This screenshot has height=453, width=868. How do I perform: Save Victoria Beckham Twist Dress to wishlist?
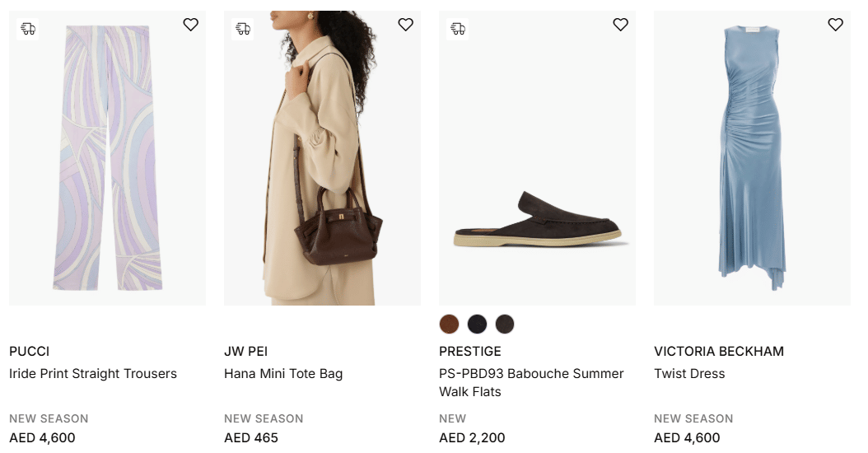click(x=835, y=25)
